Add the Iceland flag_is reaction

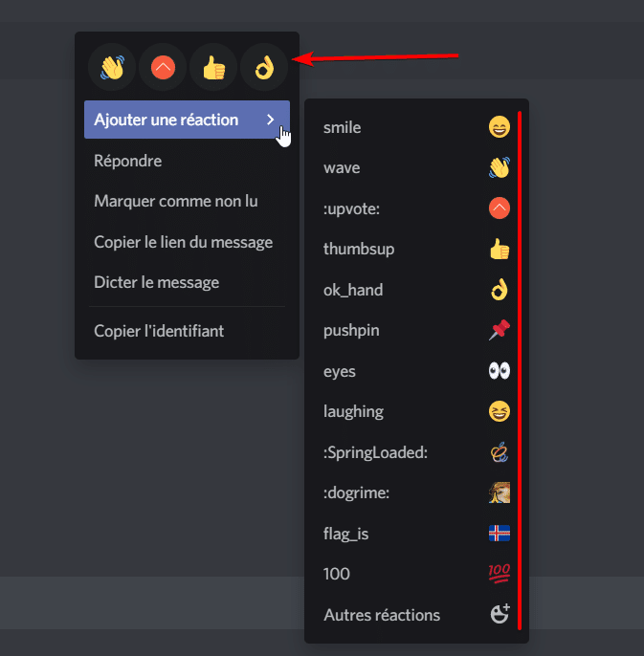(416, 534)
